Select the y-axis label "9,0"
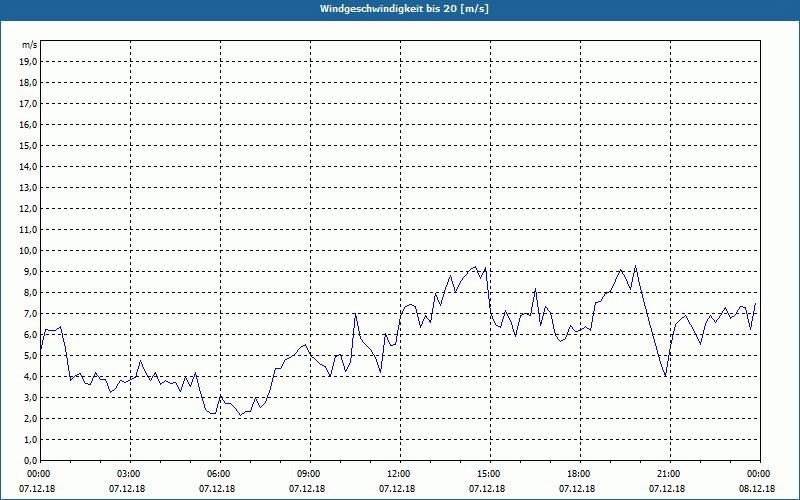The image size is (800, 500). (30, 271)
